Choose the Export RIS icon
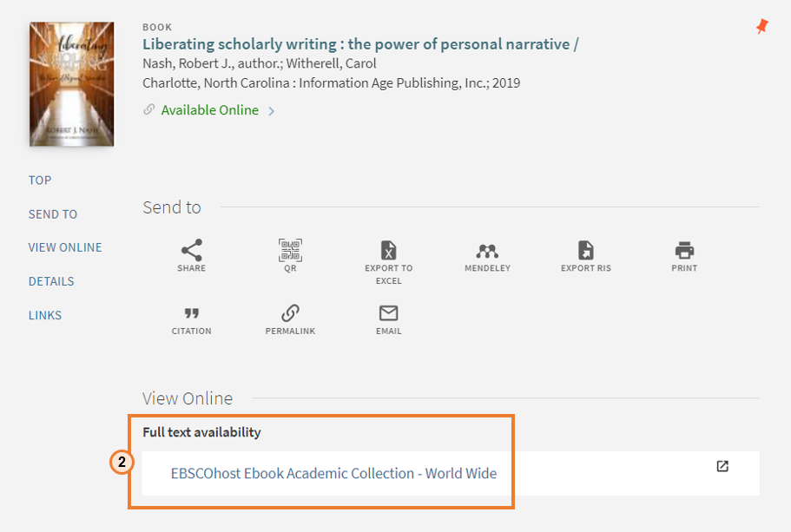 (x=586, y=250)
